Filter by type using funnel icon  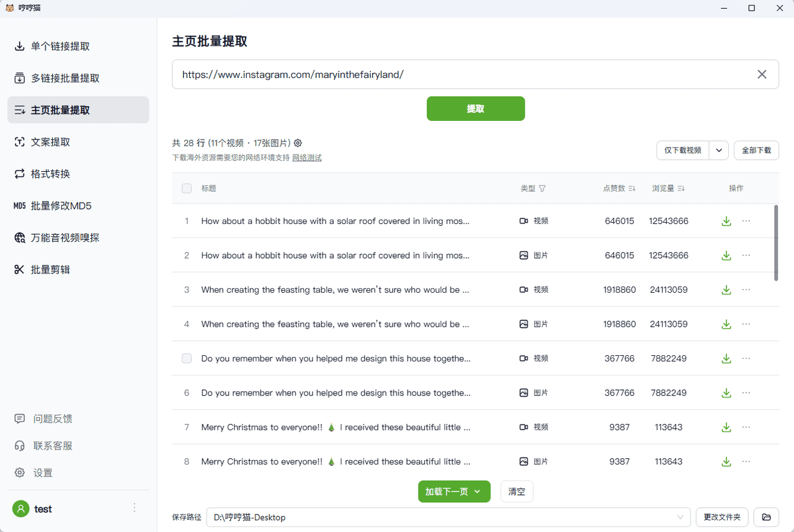coord(542,188)
